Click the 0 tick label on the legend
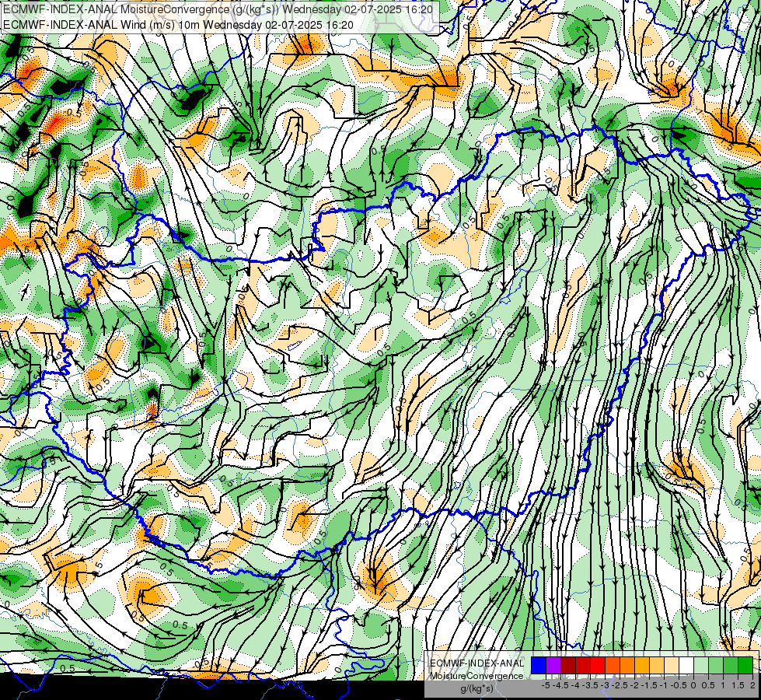 click(693, 685)
